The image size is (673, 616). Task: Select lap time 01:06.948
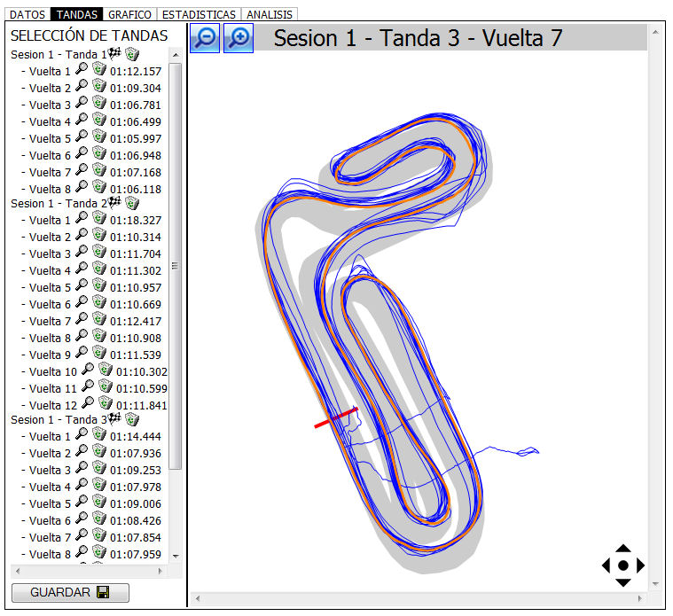[136, 155]
